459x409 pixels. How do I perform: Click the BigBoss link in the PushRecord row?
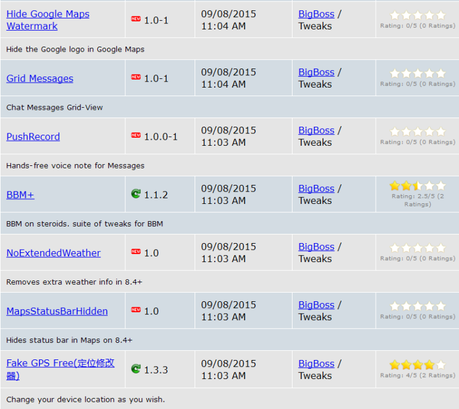click(316, 130)
